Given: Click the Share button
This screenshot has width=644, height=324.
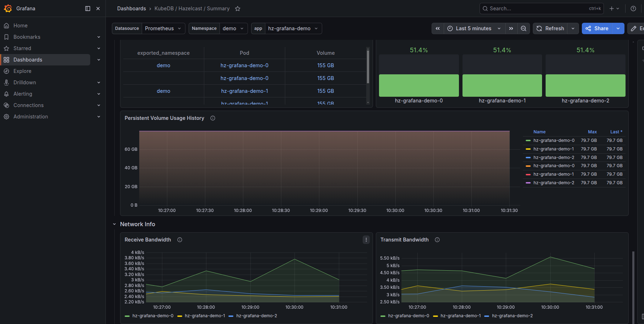Looking at the screenshot, I should click(597, 28).
